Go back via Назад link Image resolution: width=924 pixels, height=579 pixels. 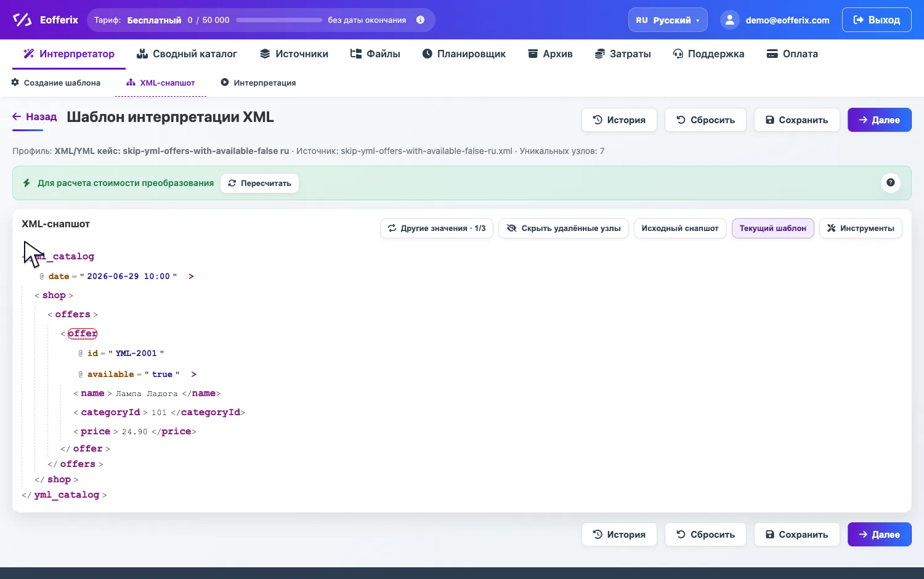click(x=34, y=116)
